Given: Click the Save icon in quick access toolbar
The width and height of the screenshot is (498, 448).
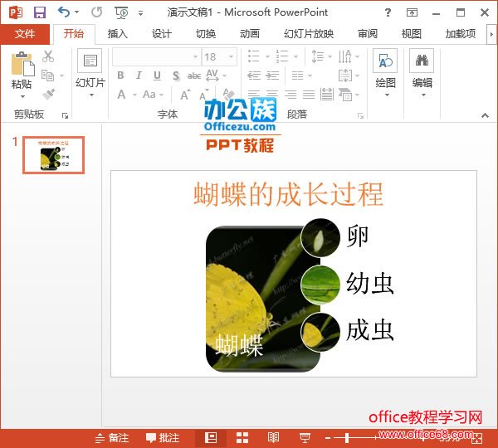Looking at the screenshot, I should pyautogui.click(x=40, y=12).
